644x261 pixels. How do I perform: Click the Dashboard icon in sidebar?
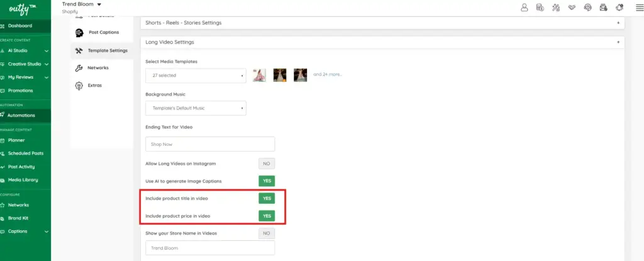pyautogui.click(x=3, y=26)
